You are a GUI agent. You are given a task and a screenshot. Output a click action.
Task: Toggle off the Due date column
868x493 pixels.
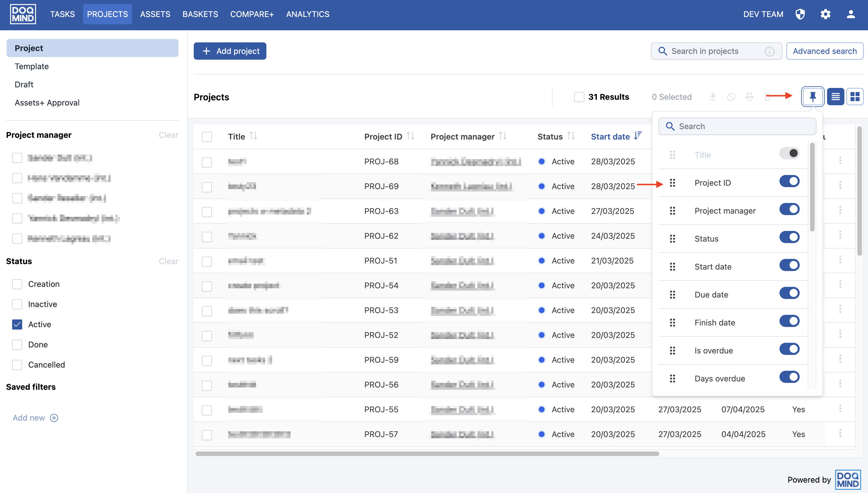[x=789, y=293]
